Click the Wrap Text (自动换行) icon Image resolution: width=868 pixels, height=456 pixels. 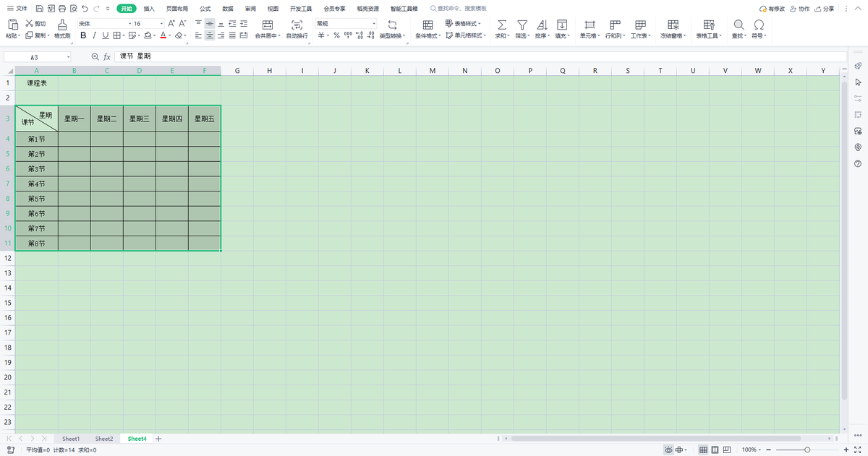[x=297, y=25]
